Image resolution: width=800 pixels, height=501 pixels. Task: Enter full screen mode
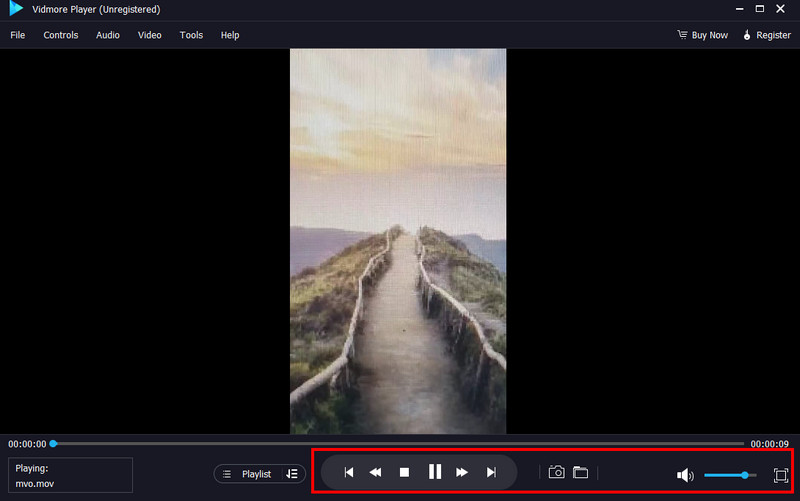coord(781,475)
